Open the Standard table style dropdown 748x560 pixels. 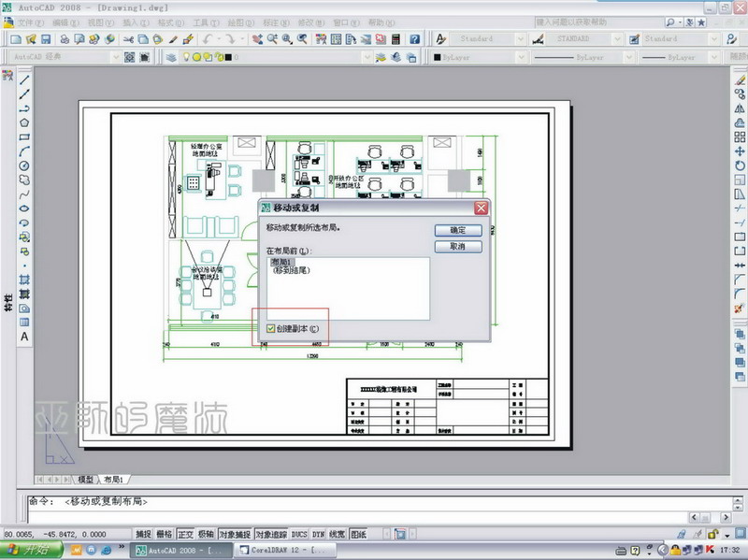(x=714, y=39)
